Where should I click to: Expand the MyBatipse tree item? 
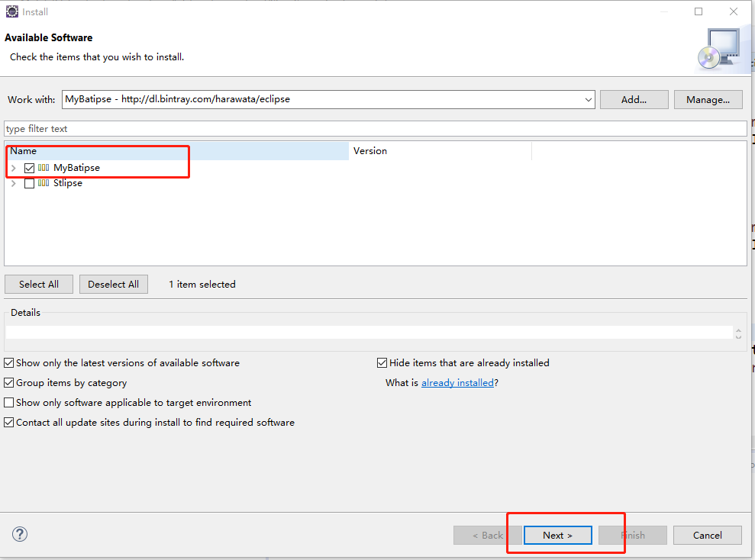coord(13,168)
